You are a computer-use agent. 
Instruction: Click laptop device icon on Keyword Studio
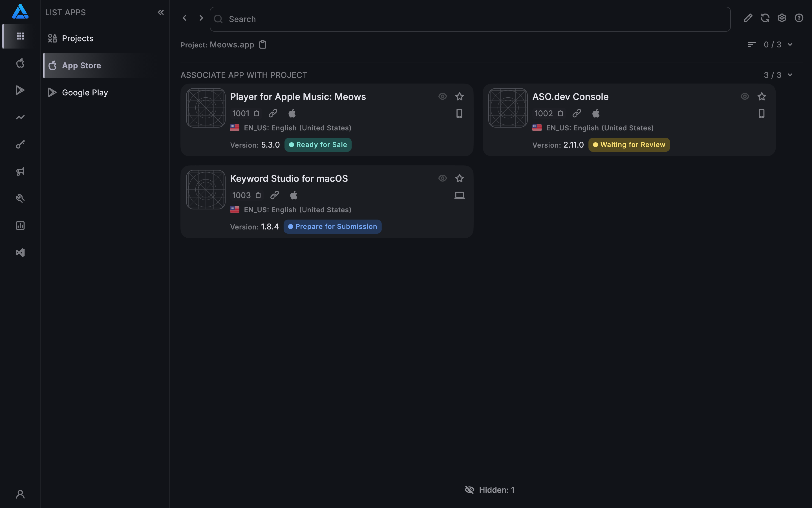coord(459,195)
